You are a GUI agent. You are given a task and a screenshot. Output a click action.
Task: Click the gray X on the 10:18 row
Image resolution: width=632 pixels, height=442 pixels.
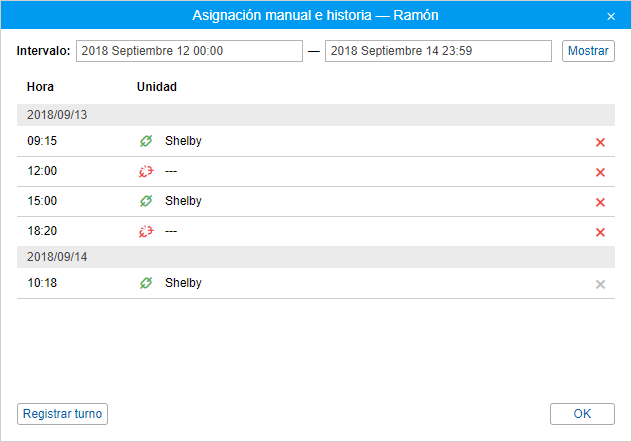click(x=600, y=284)
